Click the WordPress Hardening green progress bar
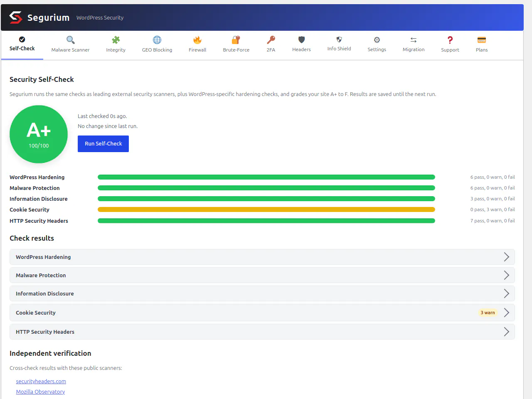Screen dimensions: 532x399 266,177
